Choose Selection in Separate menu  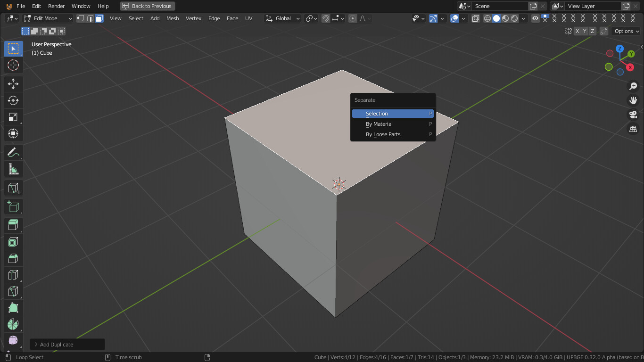click(x=393, y=114)
